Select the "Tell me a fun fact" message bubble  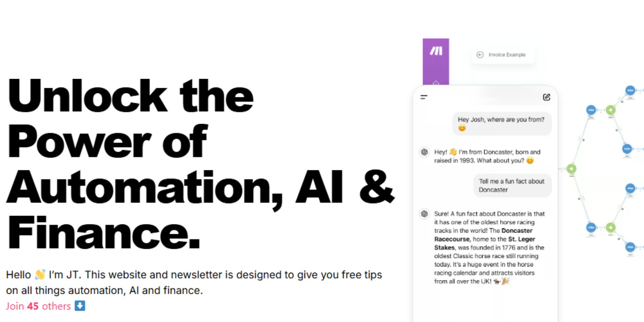(512, 185)
